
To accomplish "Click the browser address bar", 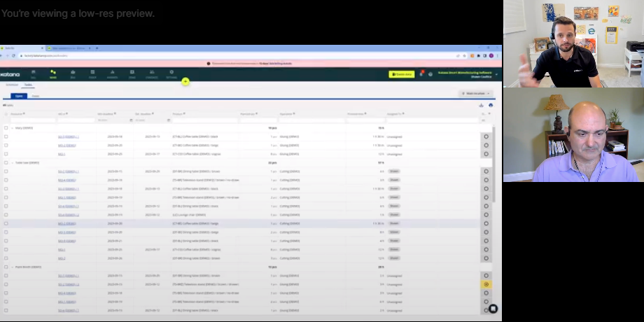I will coord(238,55).
